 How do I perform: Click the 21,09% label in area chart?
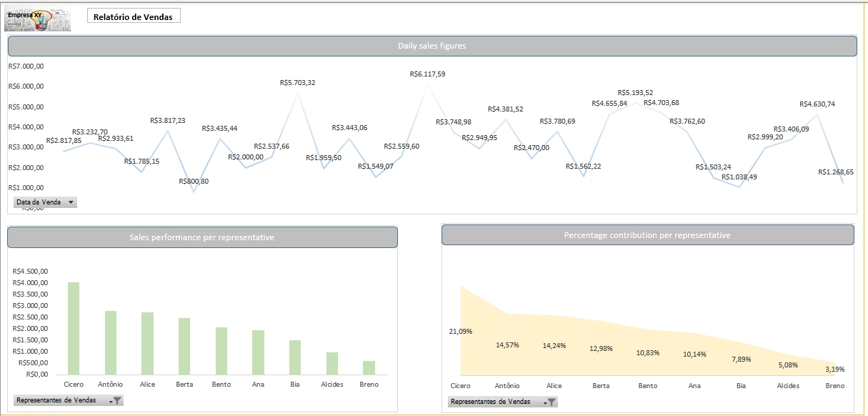[x=461, y=331]
